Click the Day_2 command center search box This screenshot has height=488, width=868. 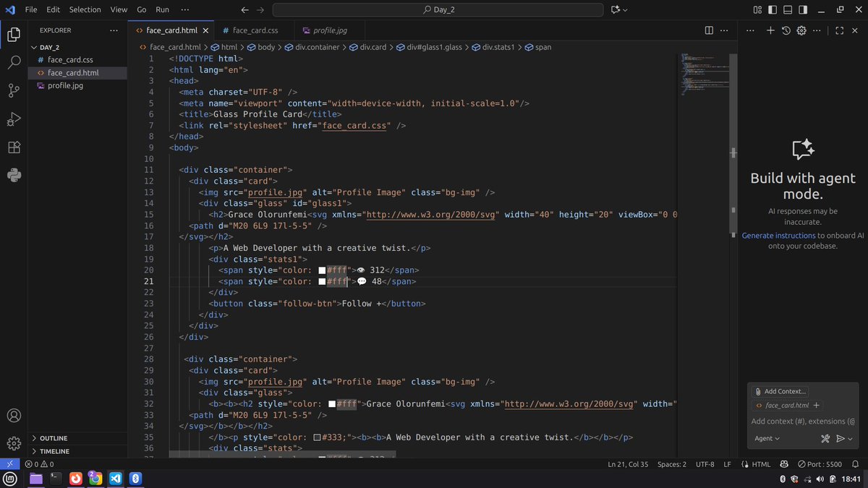438,10
